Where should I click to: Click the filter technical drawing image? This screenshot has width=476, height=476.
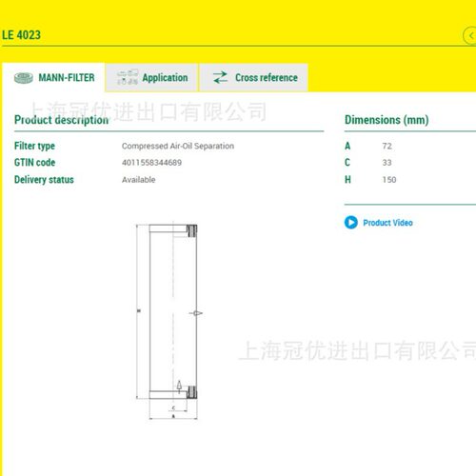coord(169,321)
